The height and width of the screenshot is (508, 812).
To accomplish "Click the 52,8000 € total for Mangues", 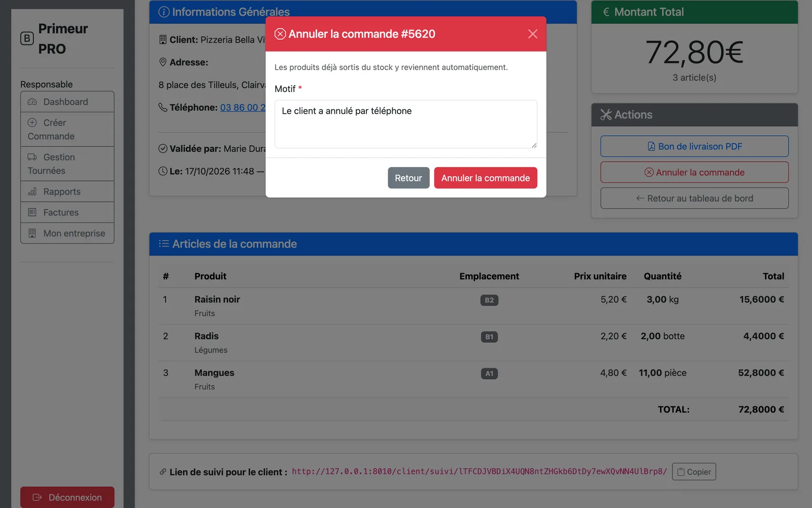I will tap(761, 372).
